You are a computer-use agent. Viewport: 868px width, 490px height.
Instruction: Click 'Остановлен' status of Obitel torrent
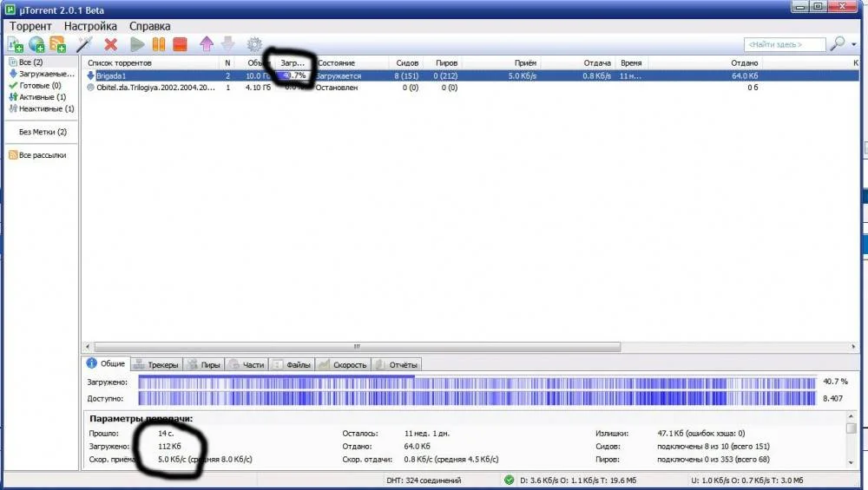pos(337,88)
